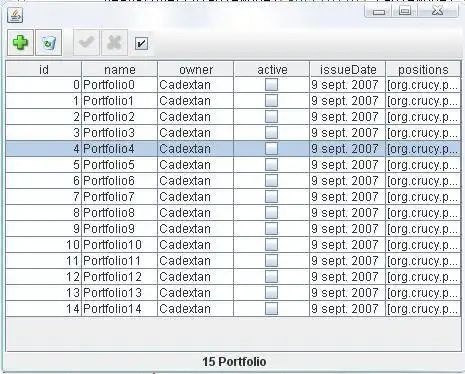Click positions cell of Portfolio1 row
Image resolution: width=465 pixels, height=374 pixels.
423,101
